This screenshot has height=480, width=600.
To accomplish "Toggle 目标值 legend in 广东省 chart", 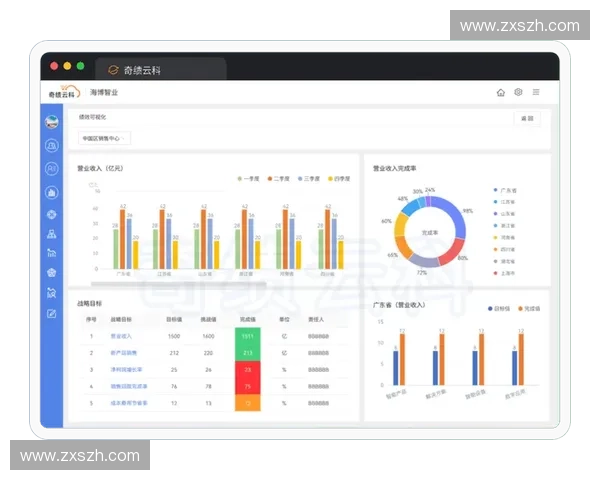I will tap(498, 308).
